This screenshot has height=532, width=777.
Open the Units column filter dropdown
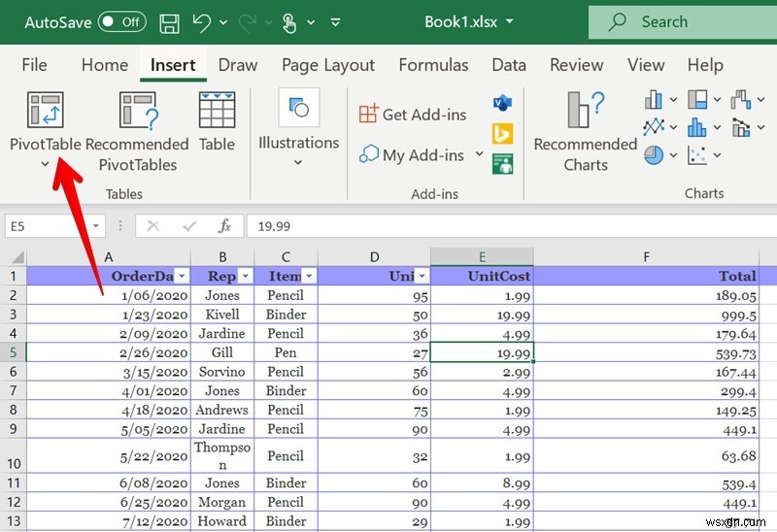click(x=422, y=276)
